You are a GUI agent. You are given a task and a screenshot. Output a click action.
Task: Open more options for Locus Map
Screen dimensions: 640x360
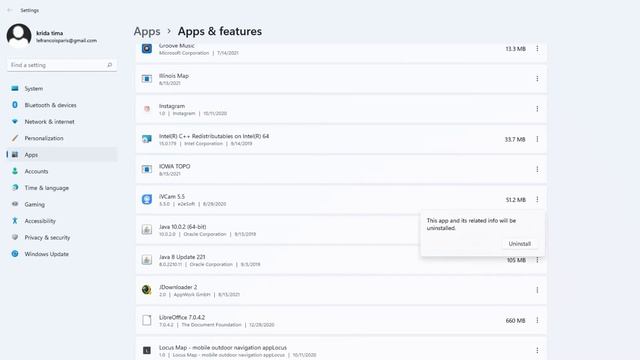point(537,351)
